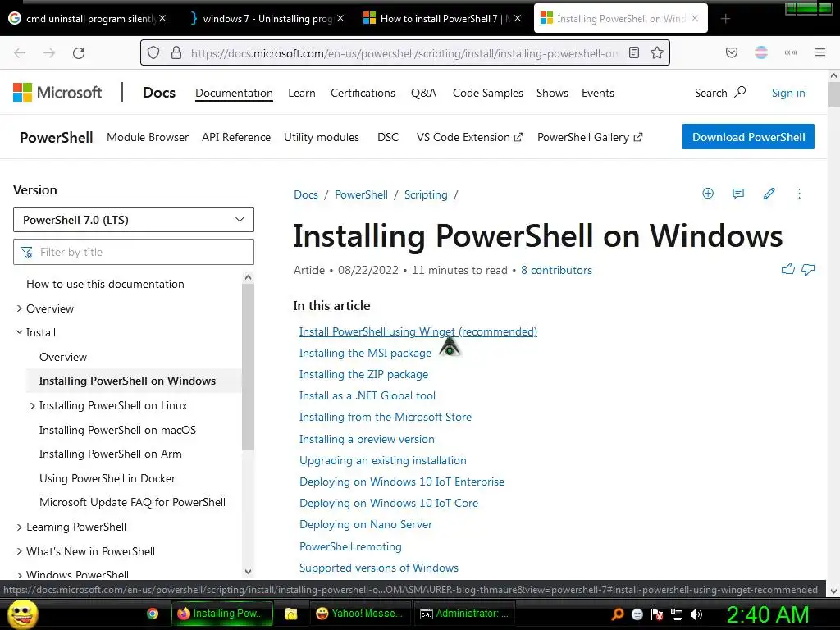Open the Pocket save icon
Screen dimensions: 840x630
[732, 52]
